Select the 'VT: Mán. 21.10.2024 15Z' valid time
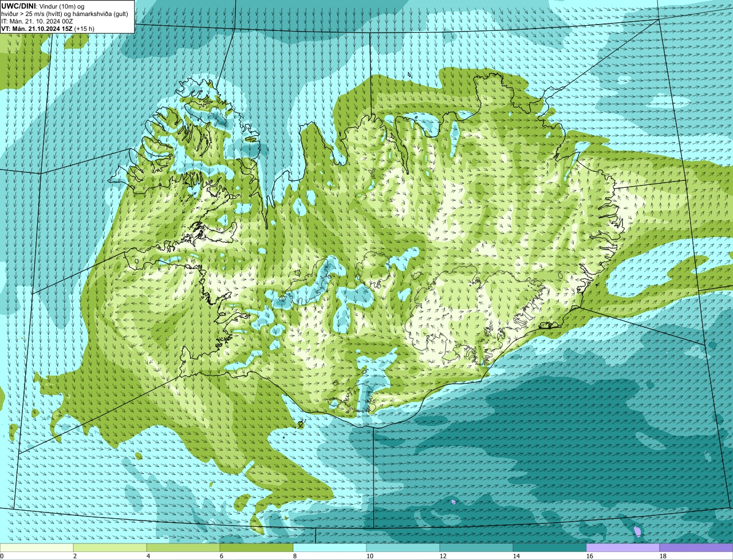Viewport: 733px width, 560px height. [x=37, y=28]
